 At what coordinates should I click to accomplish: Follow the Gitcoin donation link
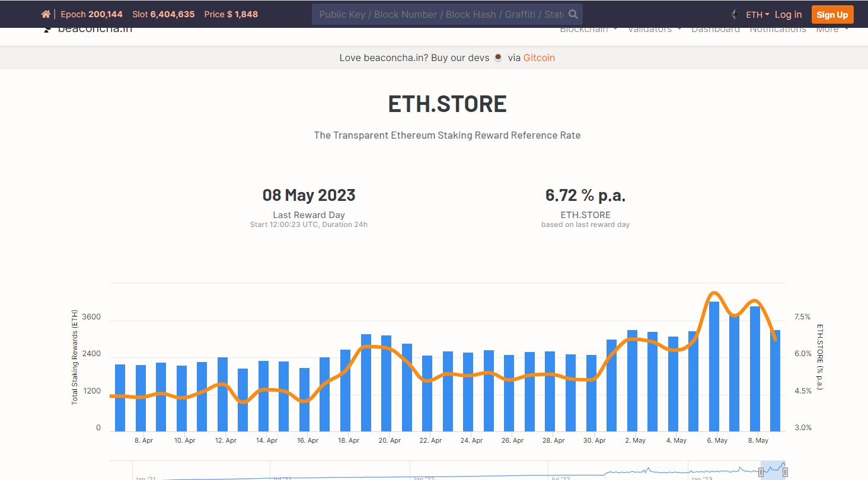pos(539,57)
